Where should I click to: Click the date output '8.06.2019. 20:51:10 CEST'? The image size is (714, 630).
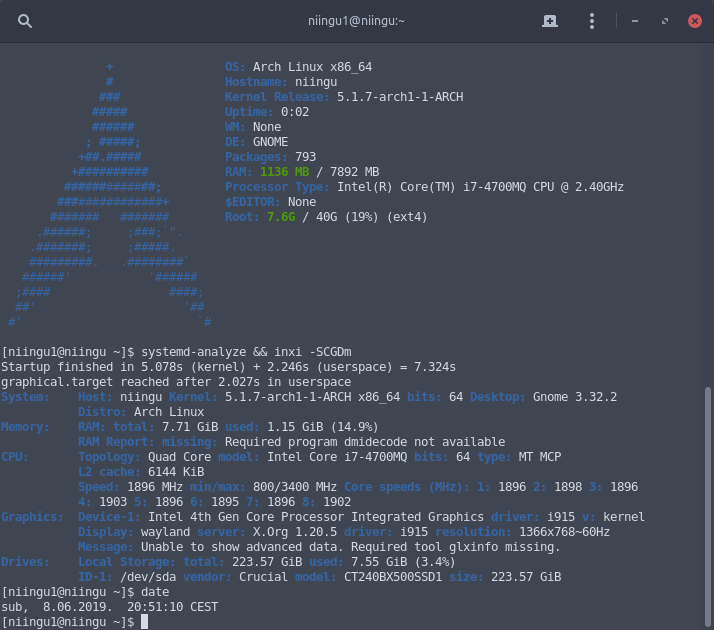coord(130,607)
